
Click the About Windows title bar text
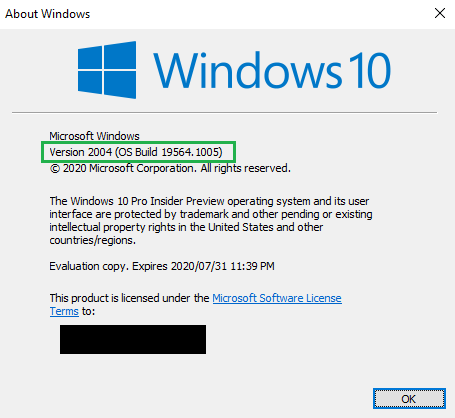tap(47, 14)
